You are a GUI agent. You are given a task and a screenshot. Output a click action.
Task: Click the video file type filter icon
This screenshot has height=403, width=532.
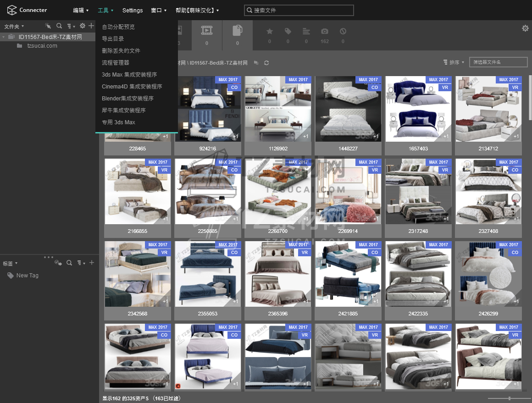click(x=207, y=31)
